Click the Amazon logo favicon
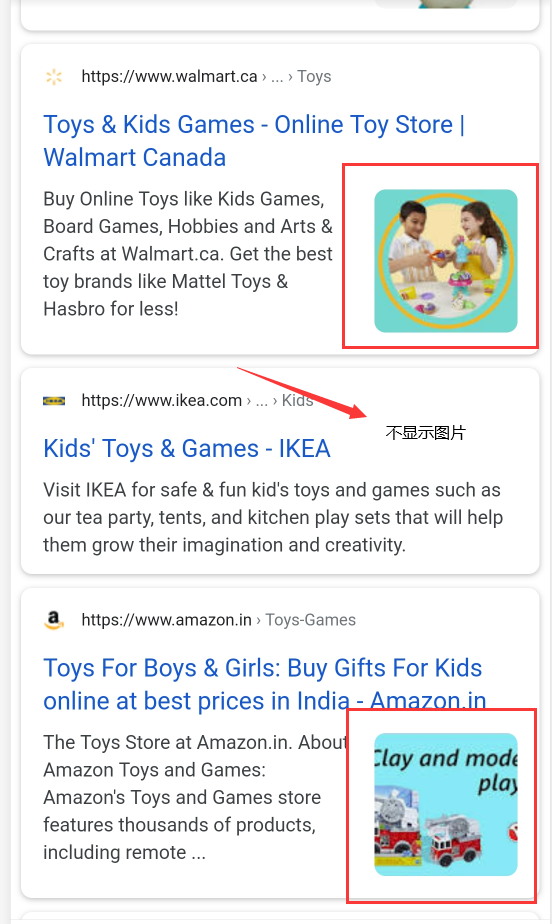 click(x=54, y=620)
